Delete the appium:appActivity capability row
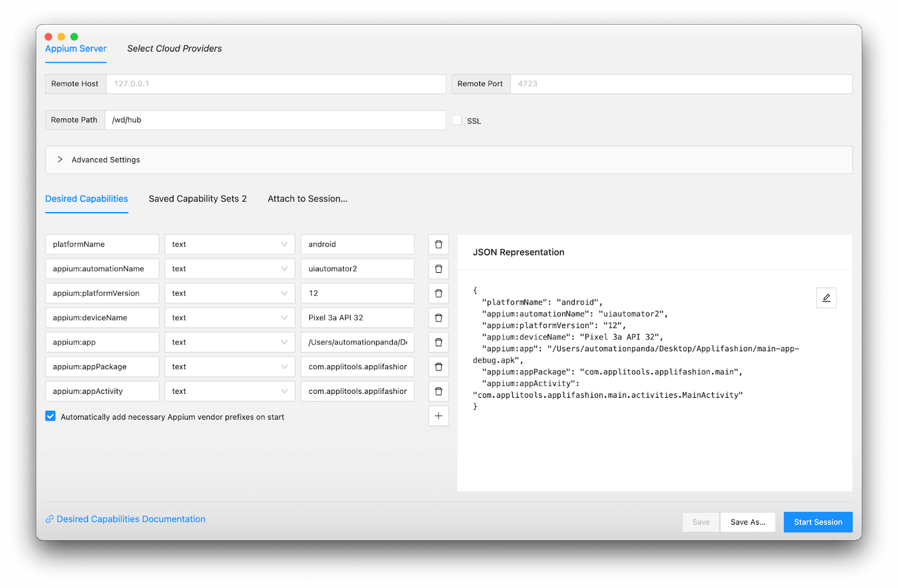This screenshot has height=588, width=898. click(438, 391)
